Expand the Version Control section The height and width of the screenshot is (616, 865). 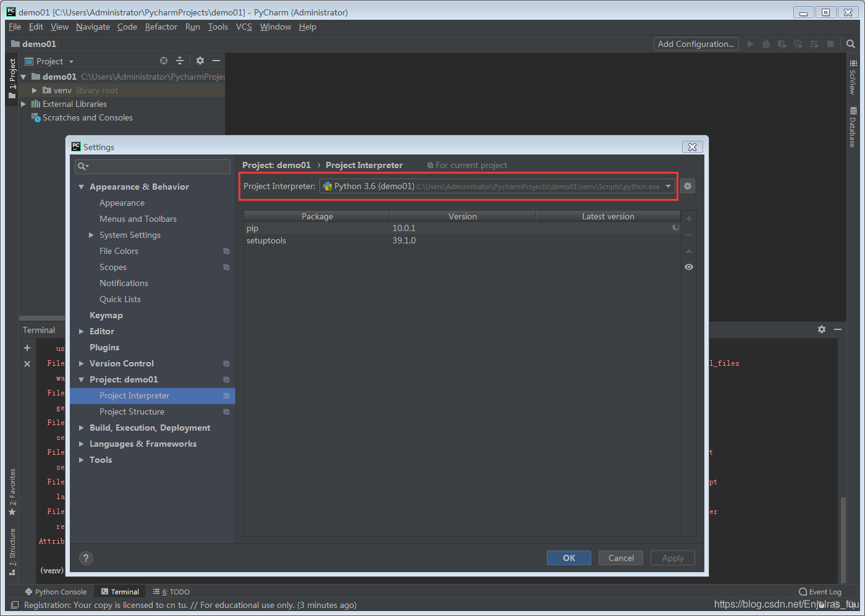click(82, 363)
